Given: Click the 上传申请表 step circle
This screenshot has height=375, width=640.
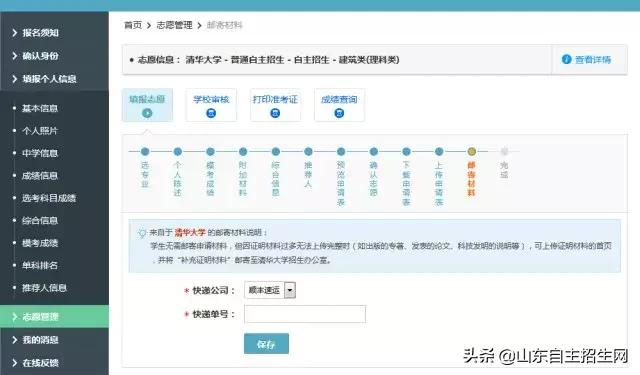Looking at the screenshot, I should pyautogui.click(x=439, y=151).
